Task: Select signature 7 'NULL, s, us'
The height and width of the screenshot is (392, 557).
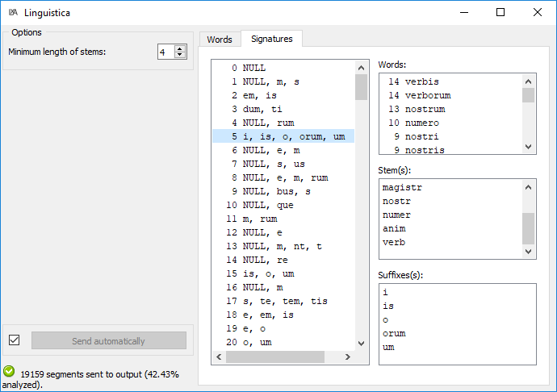Action: [x=283, y=164]
